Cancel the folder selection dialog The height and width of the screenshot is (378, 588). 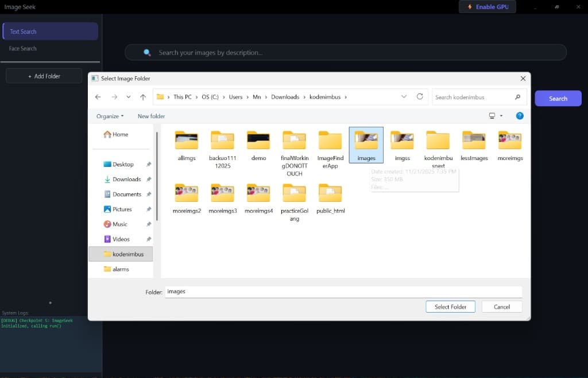(501, 306)
